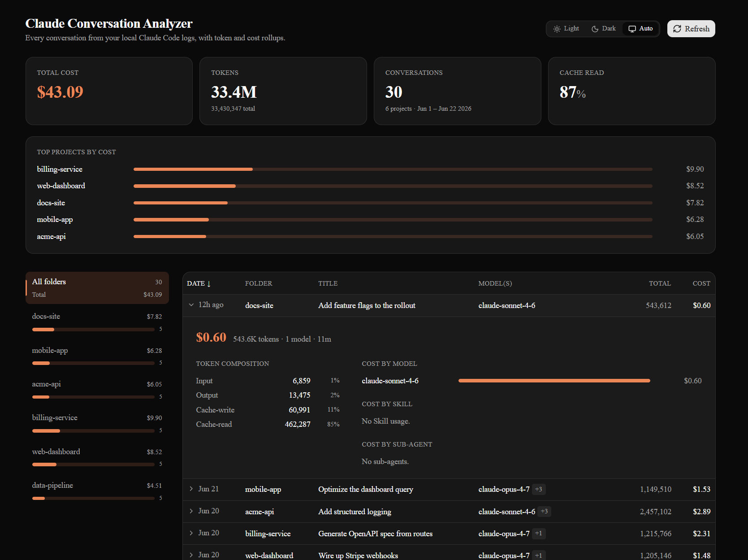Click the Cache Read card showing 87%
The image size is (748, 560).
coord(632,91)
